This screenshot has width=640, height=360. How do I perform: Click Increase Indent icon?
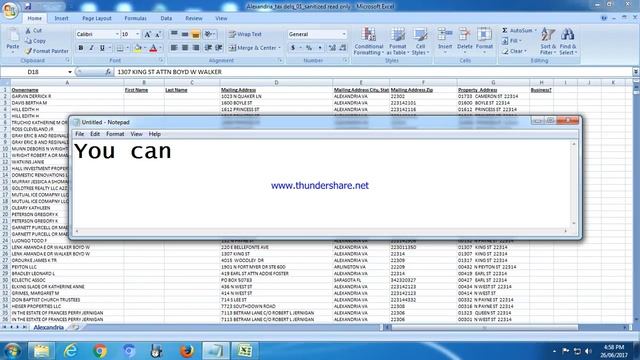[219, 48]
